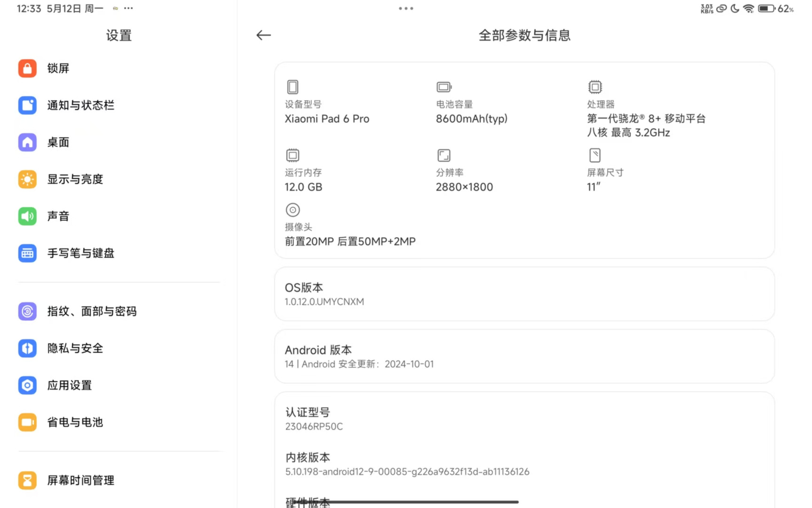Open the 锁屏 settings entry

tap(119, 68)
